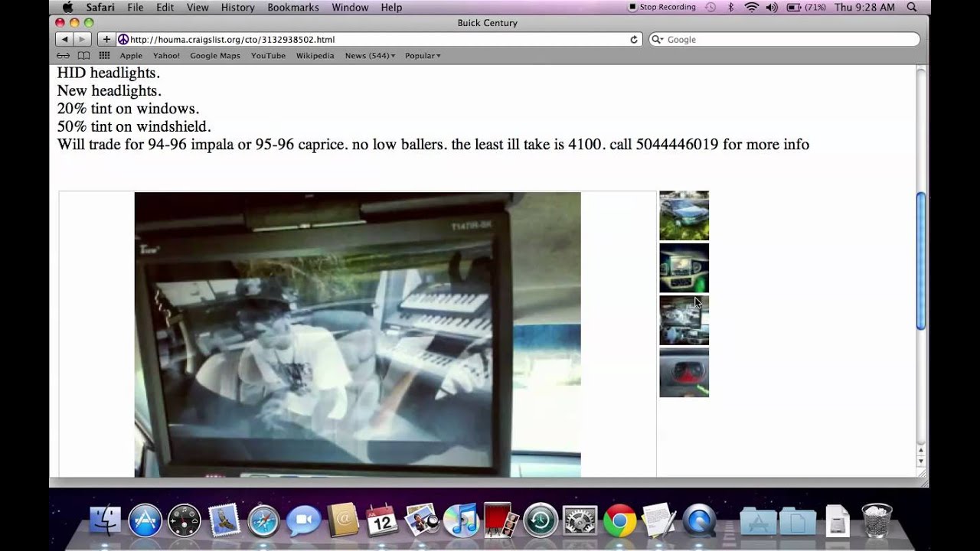Launch iTunes from the Dock

pyautogui.click(x=462, y=520)
